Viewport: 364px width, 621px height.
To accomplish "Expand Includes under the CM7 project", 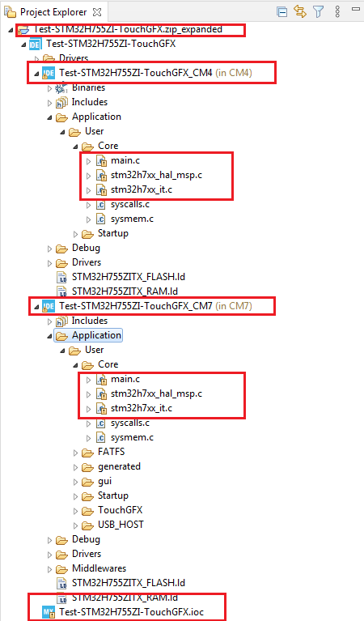I will tap(49, 322).
